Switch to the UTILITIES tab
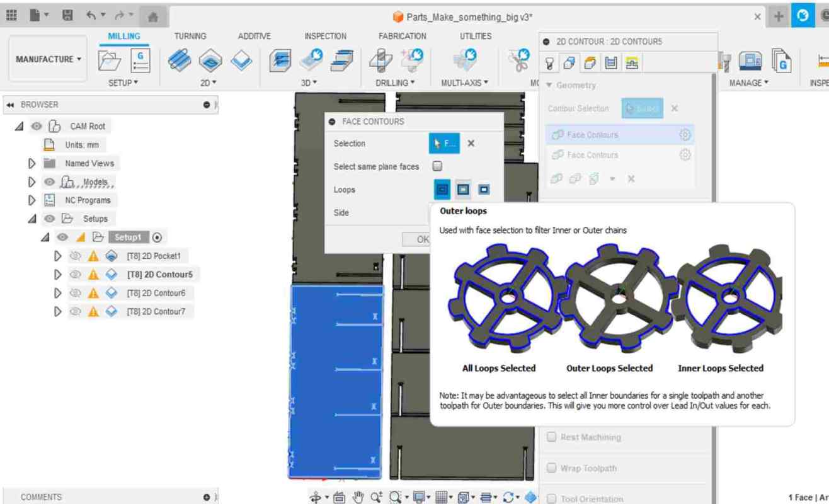The height and width of the screenshot is (504, 829). point(476,37)
